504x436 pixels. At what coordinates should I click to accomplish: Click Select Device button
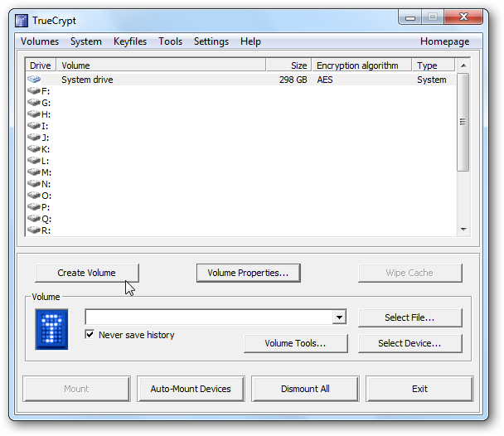click(409, 343)
